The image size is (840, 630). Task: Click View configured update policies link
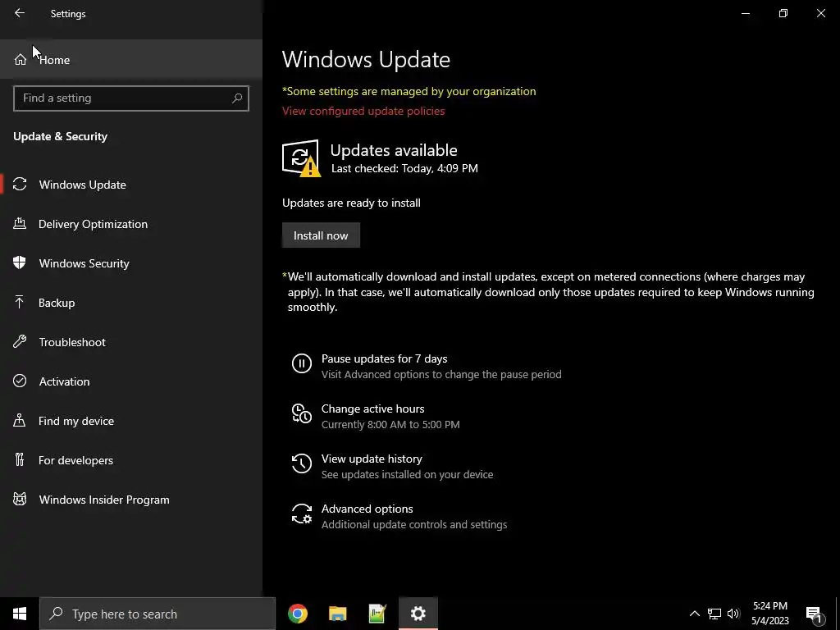coord(363,111)
